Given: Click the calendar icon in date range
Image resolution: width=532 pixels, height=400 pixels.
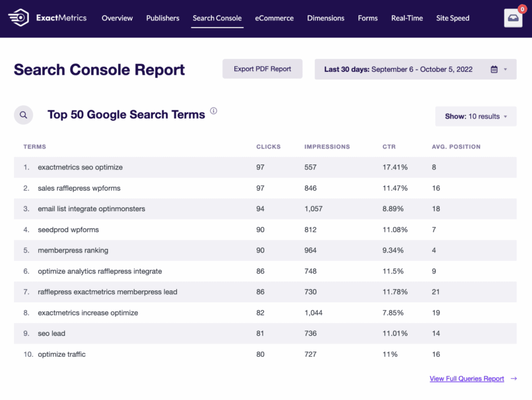Looking at the screenshot, I should (494, 69).
